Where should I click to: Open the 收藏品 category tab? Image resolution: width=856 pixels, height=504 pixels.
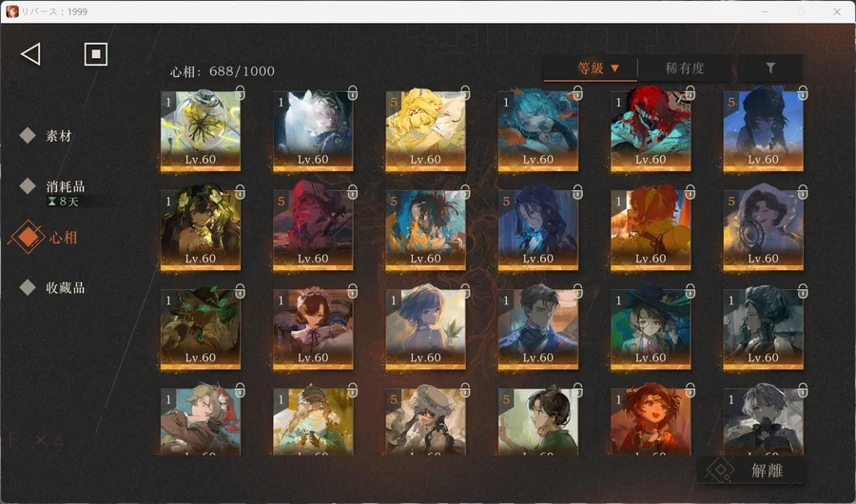point(65,287)
